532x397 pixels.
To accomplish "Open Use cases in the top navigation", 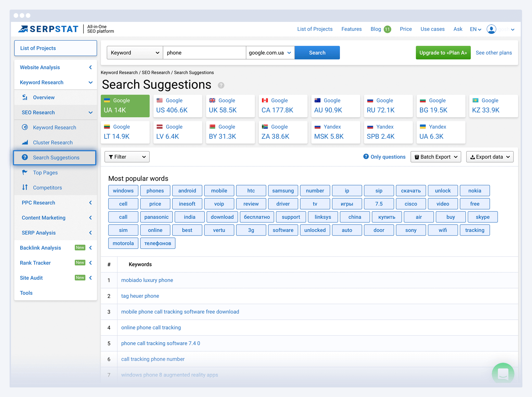I will [432, 29].
